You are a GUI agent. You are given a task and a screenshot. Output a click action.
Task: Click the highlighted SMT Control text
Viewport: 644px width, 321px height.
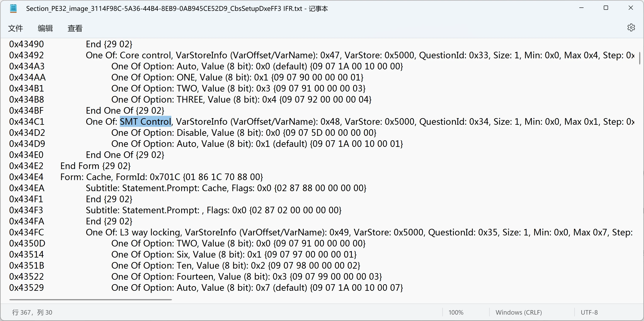tap(146, 122)
